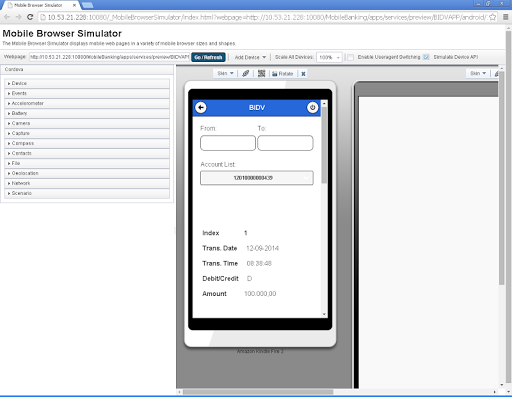Image resolution: width=512 pixels, height=397 pixels.
Task: Expand the Geolocation section
Action: pyautogui.click(x=87, y=173)
